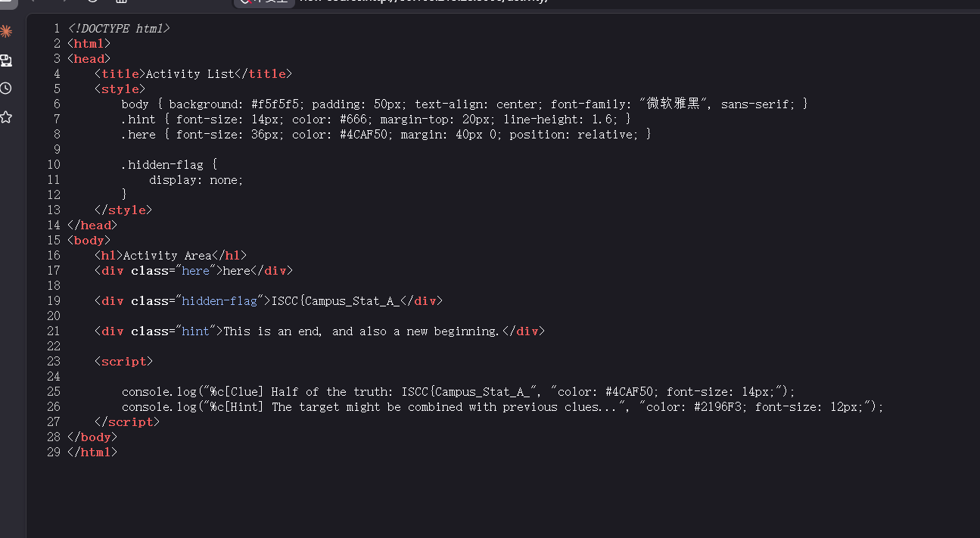Click the opening <style> tag on line 5

120,89
